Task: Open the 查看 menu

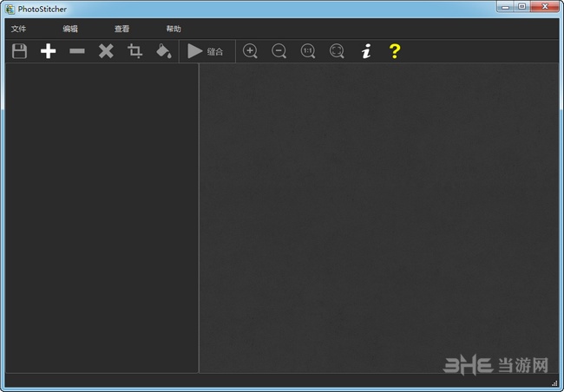Action: click(122, 29)
